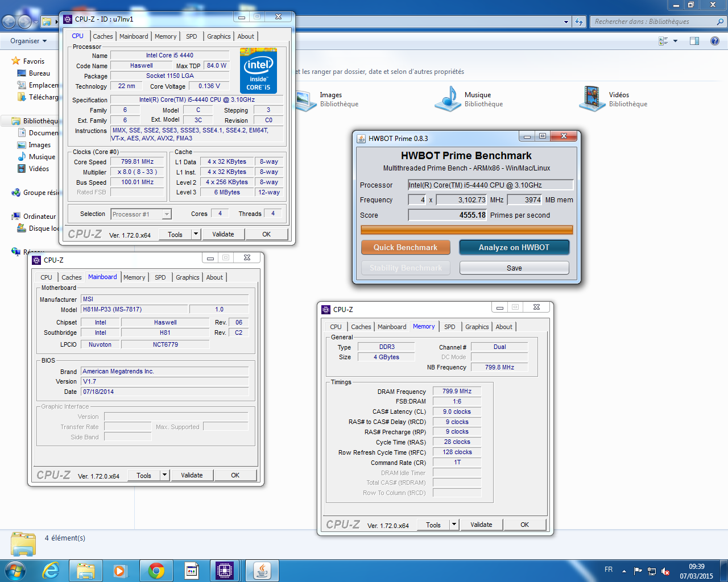Click Tools button in the Memory CPU-Z window
This screenshot has width=728, height=582.
click(x=433, y=525)
